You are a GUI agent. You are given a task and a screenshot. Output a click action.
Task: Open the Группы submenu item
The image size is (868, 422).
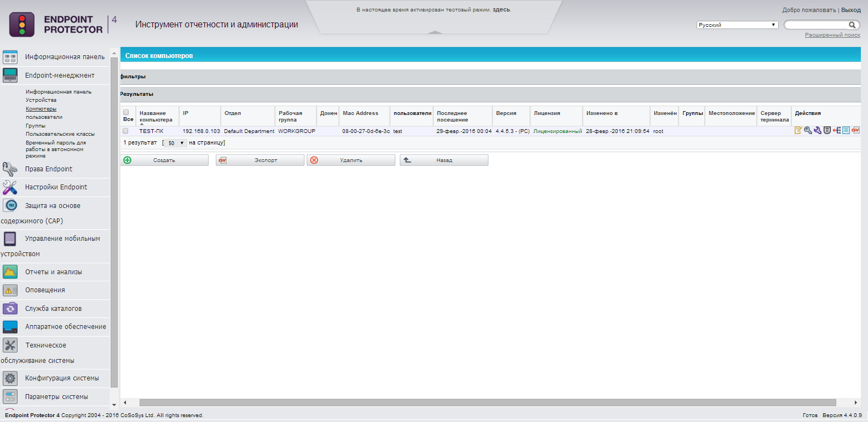pyautogui.click(x=36, y=126)
